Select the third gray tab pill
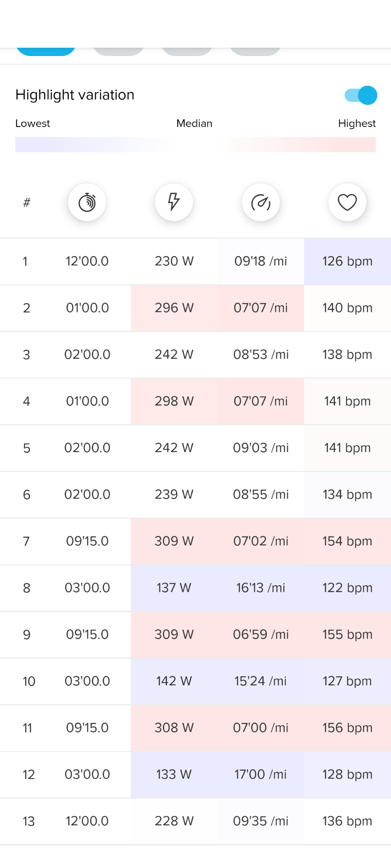The height and width of the screenshot is (868, 391). click(187, 51)
